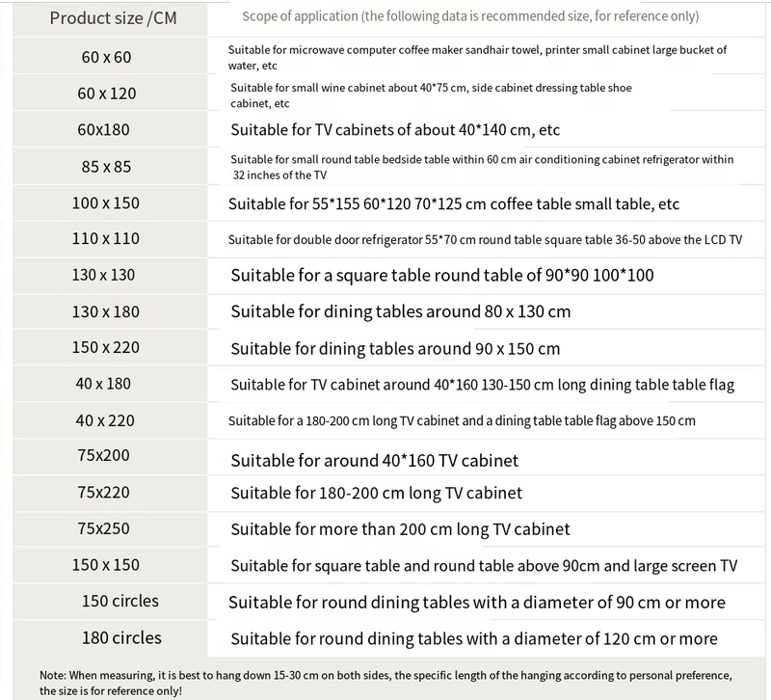771x700 pixels.
Task: Select the "150 circles" size cell
Action: tap(120, 601)
